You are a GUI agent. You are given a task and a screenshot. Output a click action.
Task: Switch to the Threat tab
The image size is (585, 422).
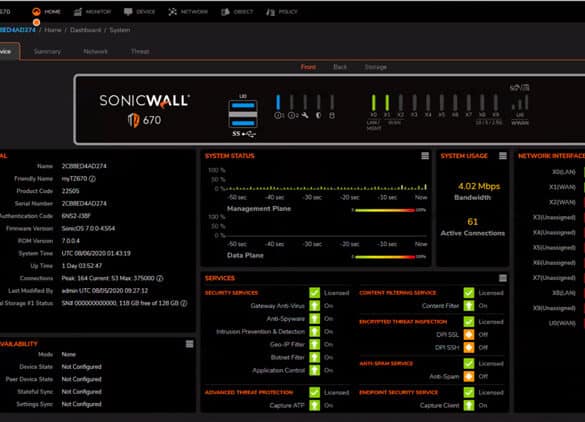(140, 51)
